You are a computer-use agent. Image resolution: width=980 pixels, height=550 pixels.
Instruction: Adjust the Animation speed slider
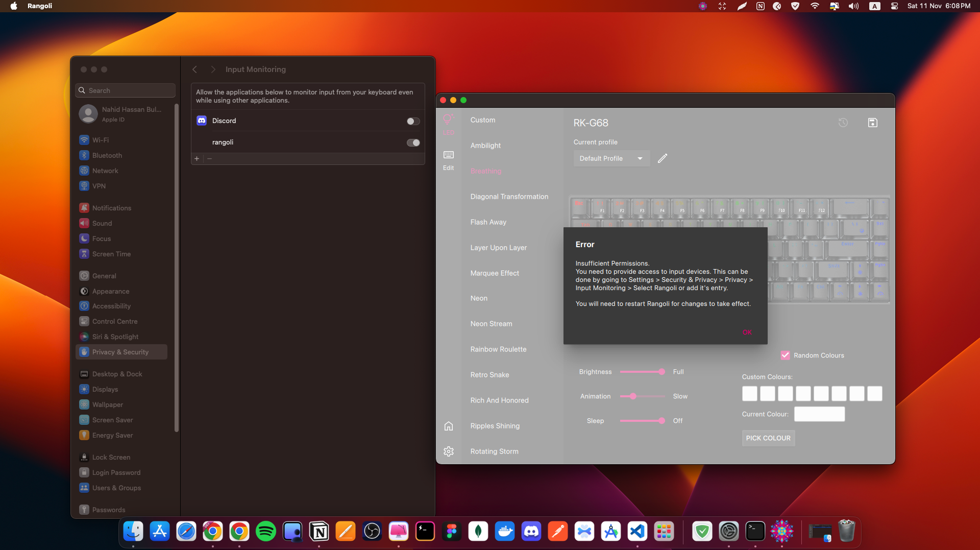point(633,396)
